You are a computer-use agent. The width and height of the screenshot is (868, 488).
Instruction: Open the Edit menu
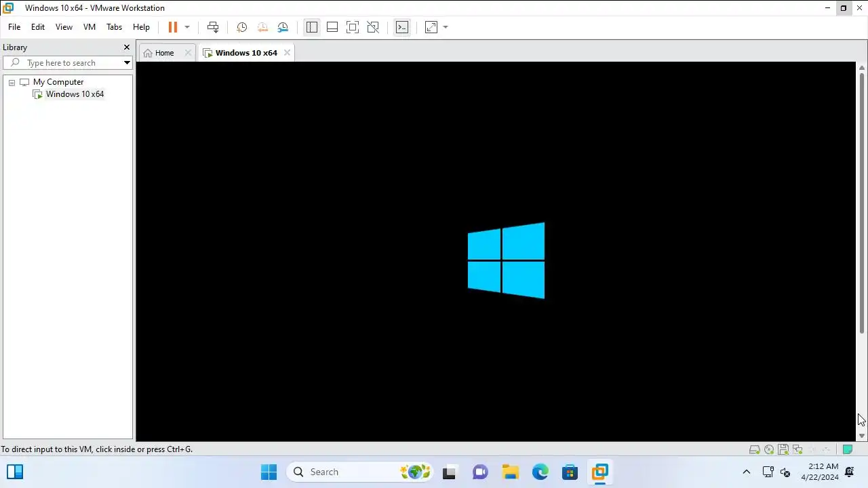pyautogui.click(x=38, y=27)
